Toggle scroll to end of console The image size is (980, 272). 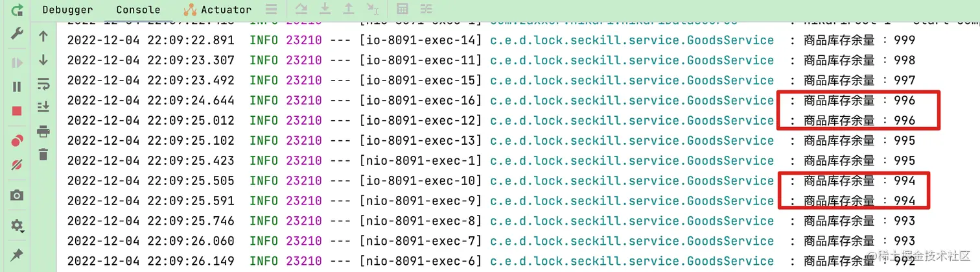(43, 107)
